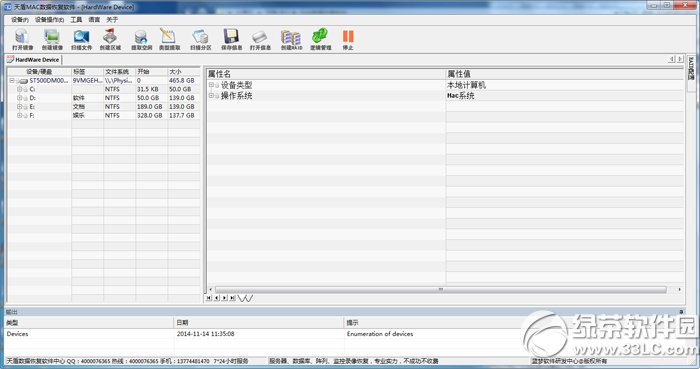Screen dimensions: 700x369
Task: Select the HardWare Device tab
Action: [33, 59]
